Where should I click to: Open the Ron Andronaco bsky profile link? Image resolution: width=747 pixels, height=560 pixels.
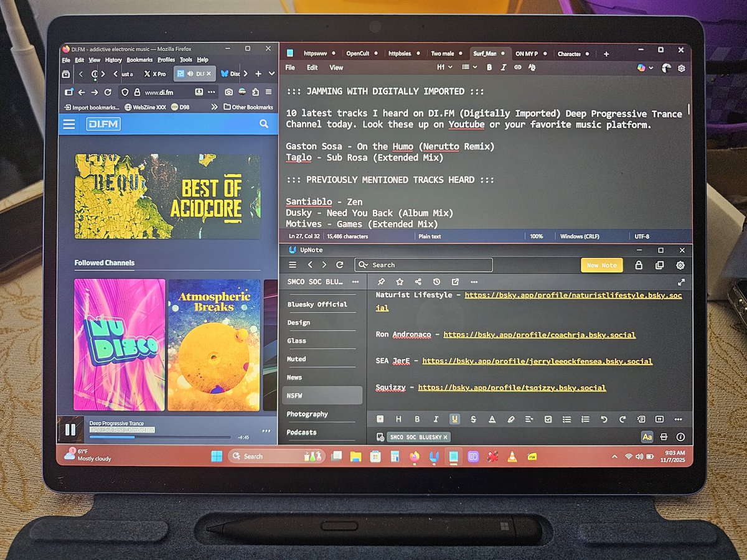point(540,335)
